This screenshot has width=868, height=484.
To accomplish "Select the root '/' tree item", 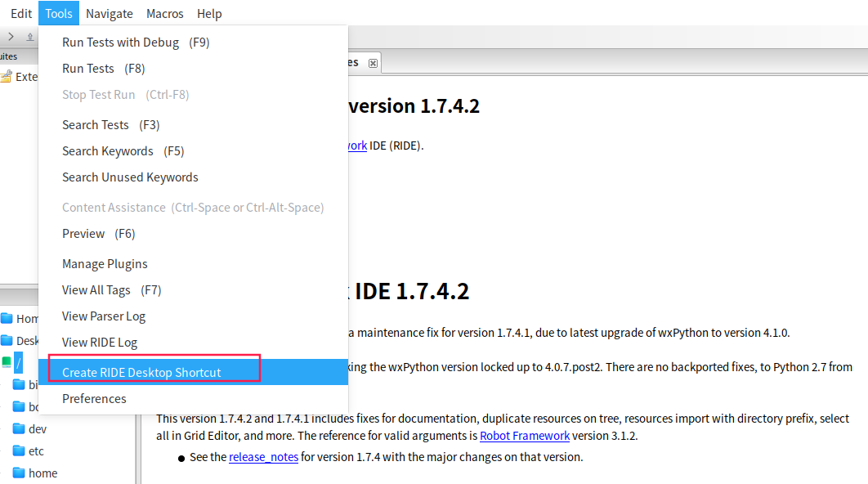I will point(18,363).
